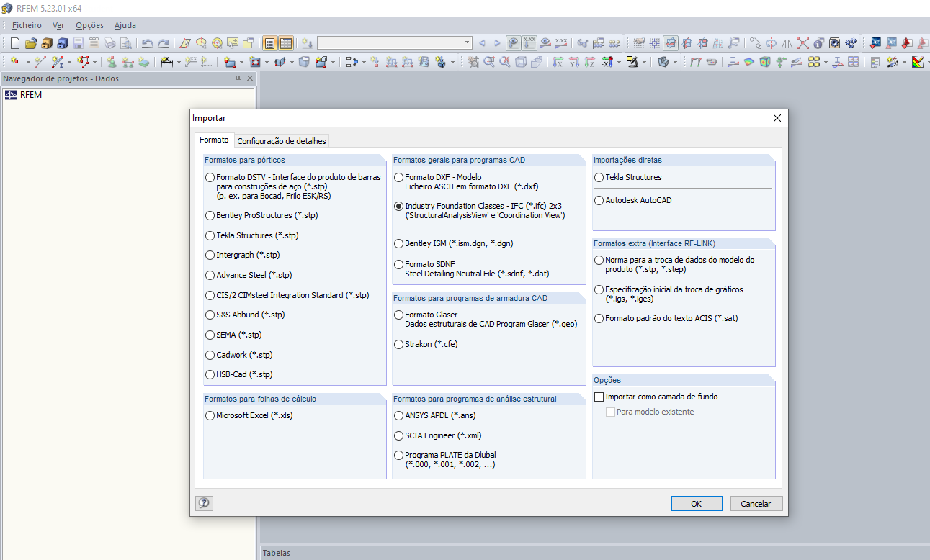Open the background color swatch picker
Screen dimensions: 930x560
[916, 63]
